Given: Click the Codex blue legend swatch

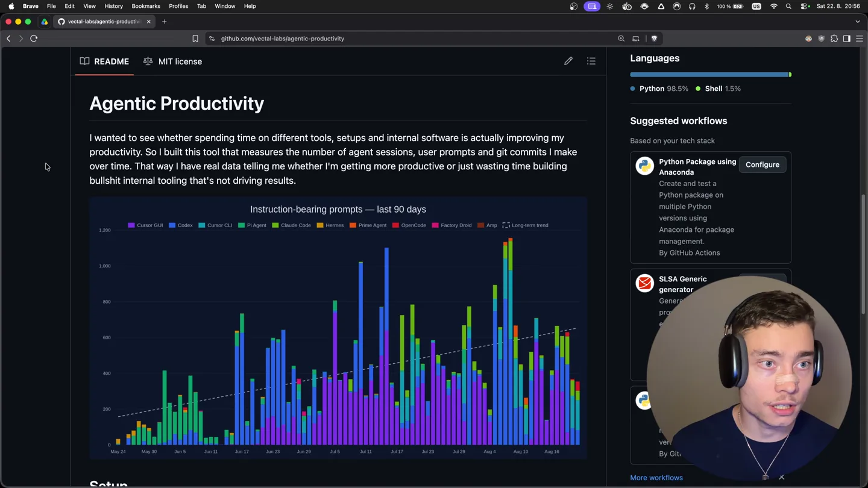Looking at the screenshot, I should tap(172, 225).
